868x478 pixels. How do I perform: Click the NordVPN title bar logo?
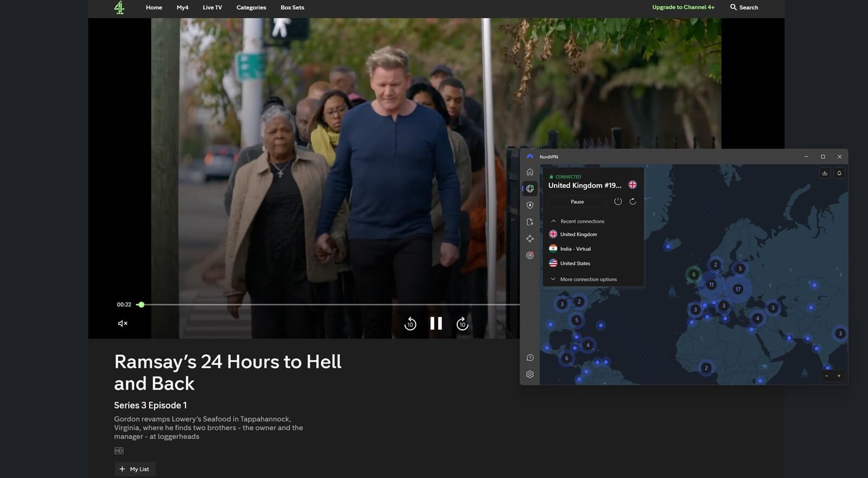(530, 157)
